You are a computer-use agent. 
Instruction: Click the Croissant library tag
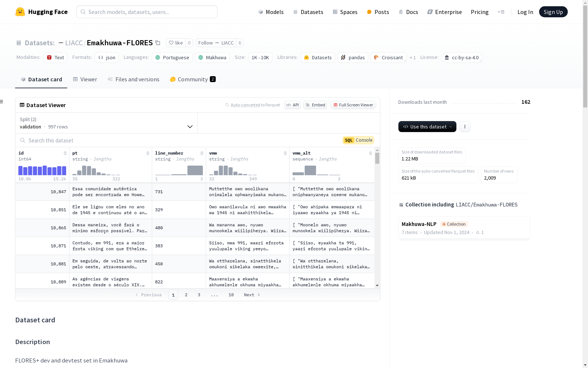[x=388, y=57]
